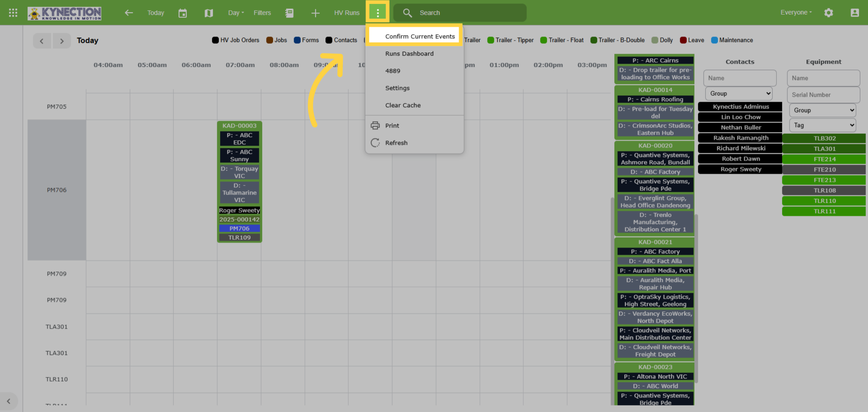This screenshot has width=868, height=412.
Task: Click the Kynection logo
Action: pyautogui.click(x=64, y=13)
